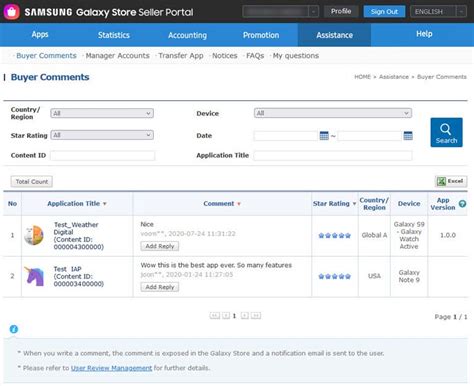Click the Profile button
This screenshot has width=474, height=386.
click(x=341, y=11)
